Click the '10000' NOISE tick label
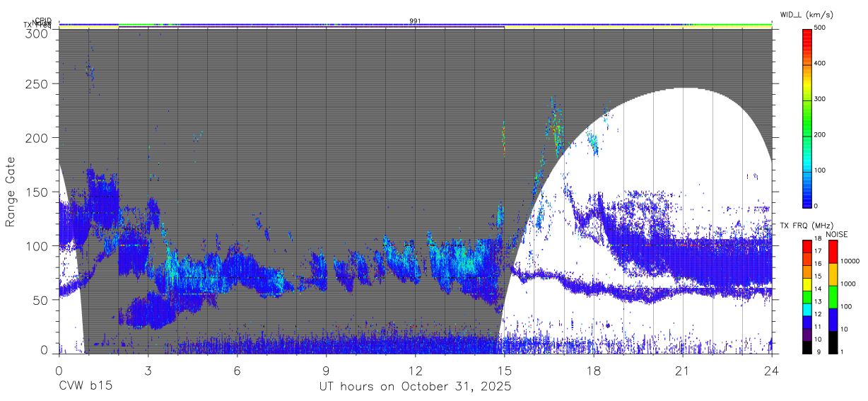 (x=849, y=262)
